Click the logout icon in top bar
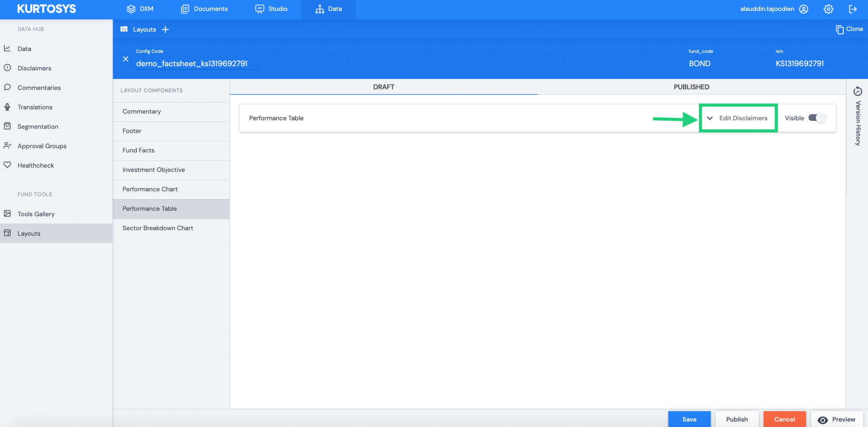Viewport: 868px width, 427px height. [x=854, y=9]
